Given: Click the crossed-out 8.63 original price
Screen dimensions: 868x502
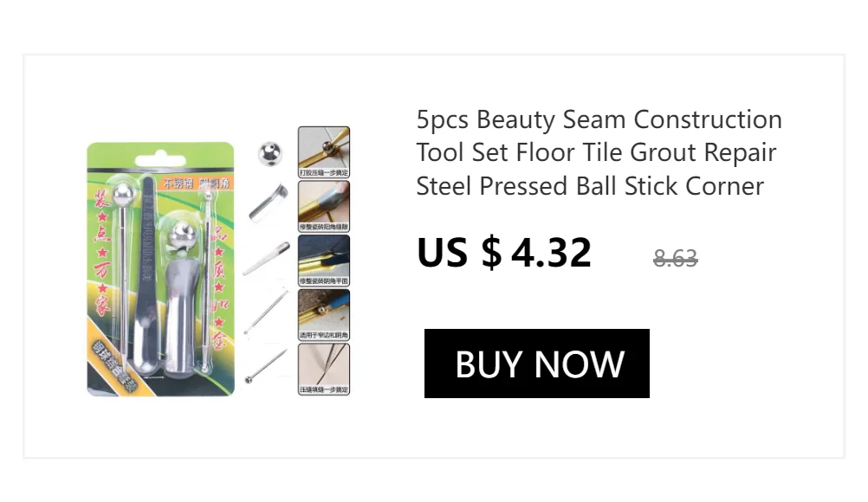Looking at the screenshot, I should (x=676, y=258).
